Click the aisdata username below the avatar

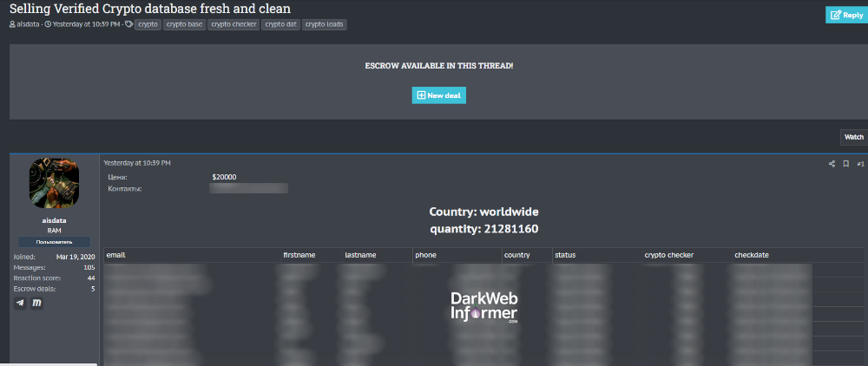pos(55,220)
